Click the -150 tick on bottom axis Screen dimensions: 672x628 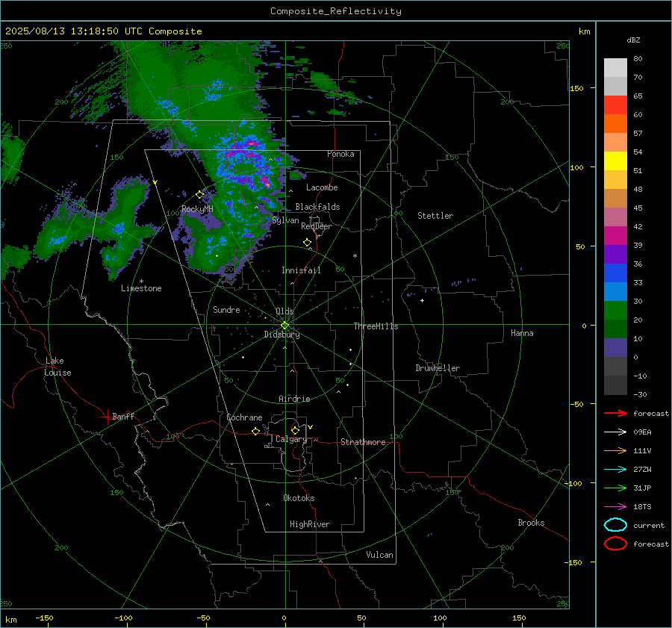coord(44,618)
